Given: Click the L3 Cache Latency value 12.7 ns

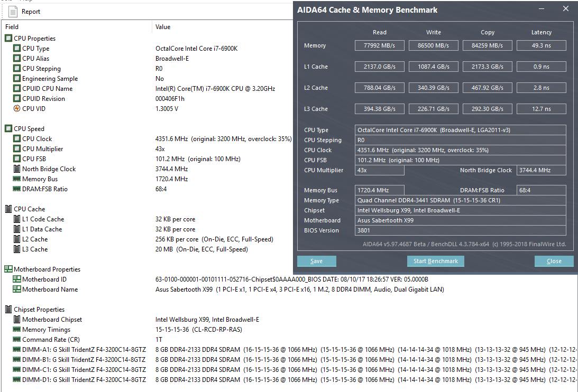Looking at the screenshot, I should [541, 109].
